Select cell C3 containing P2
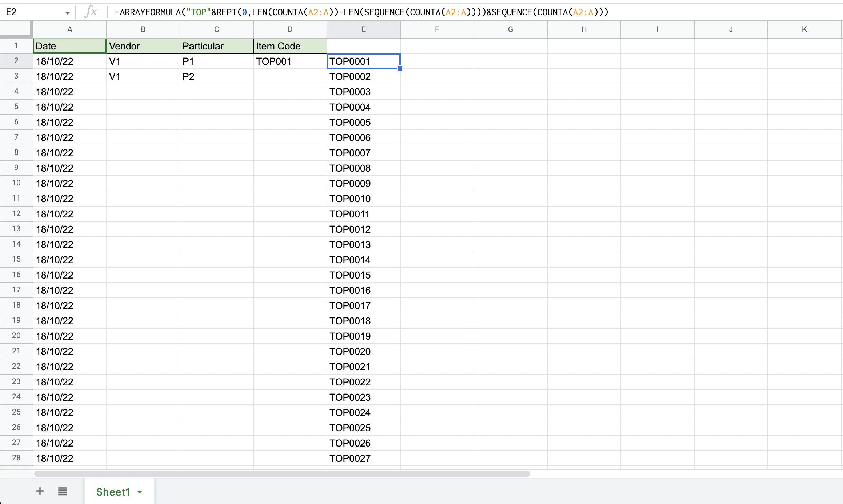The width and height of the screenshot is (843, 504). (x=216, y=76)
